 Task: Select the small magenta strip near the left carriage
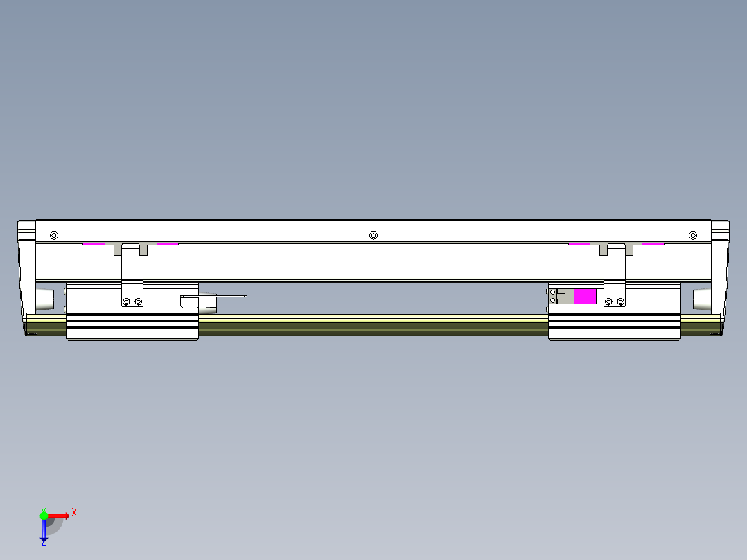pyautogui.click(x=94, y=244)
